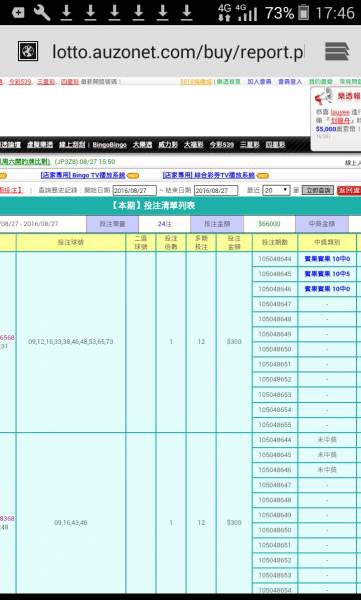Click the red button right of the query button
The image size is (361, 600).
pyautogui.click(x=349, y=190)
